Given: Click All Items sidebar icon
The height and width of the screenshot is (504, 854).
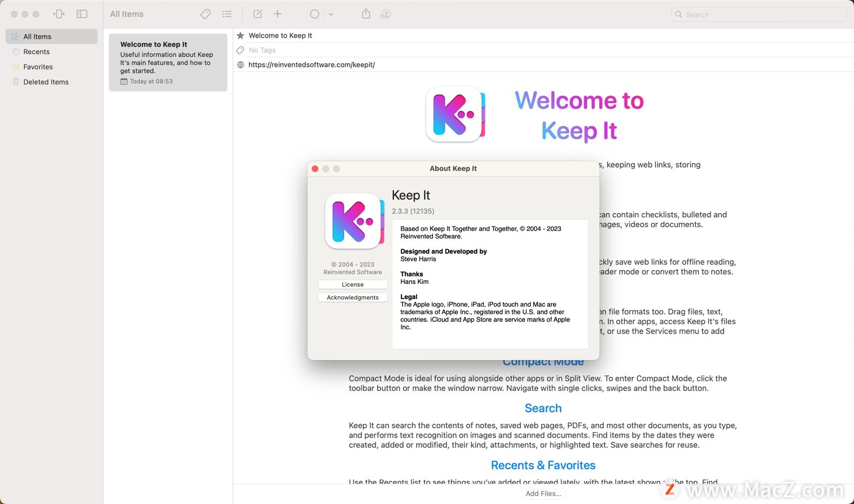Looking at the screenshot, I should (16, 36).
